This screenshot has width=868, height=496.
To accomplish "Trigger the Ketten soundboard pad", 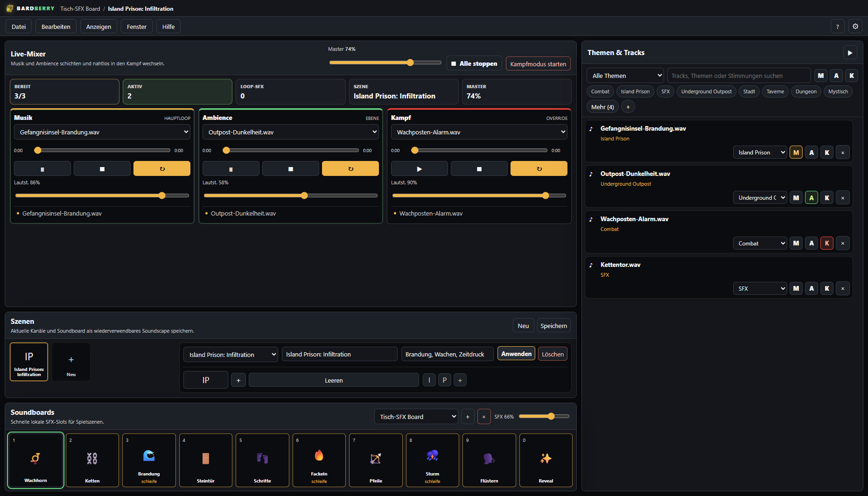I will click(x=92, y=460).
